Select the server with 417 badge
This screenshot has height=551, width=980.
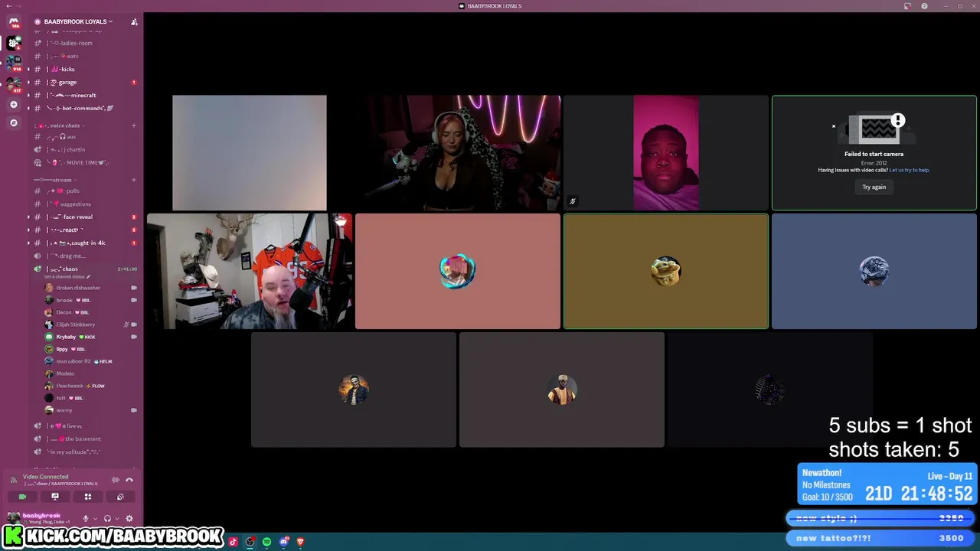coord(13,83)
